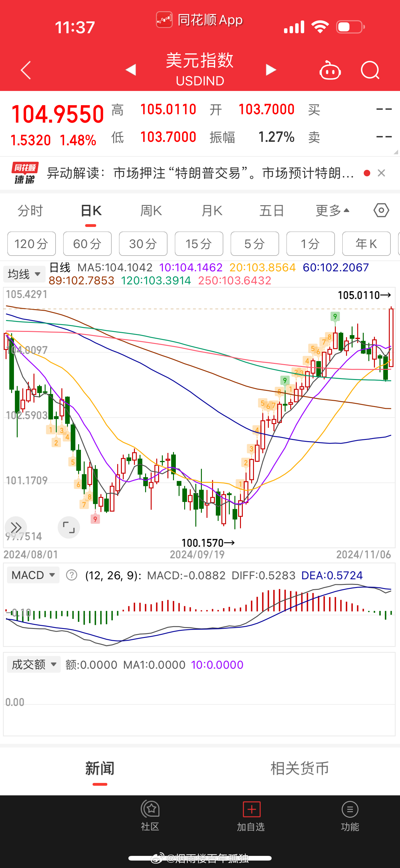This screenshot has width=400, height=868.
Task: Tap the 1.48% change percentage
Action: pyautogui.click(x=78, y=140)
